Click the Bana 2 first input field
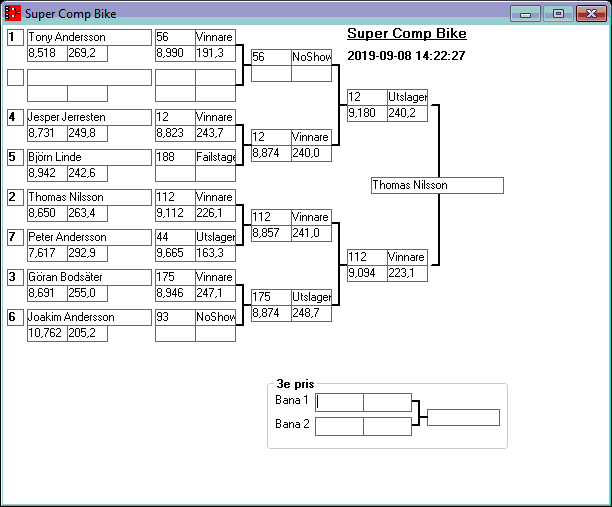Image resolution: width=612 pixels, height=507 pixels. tap(340, 426)
